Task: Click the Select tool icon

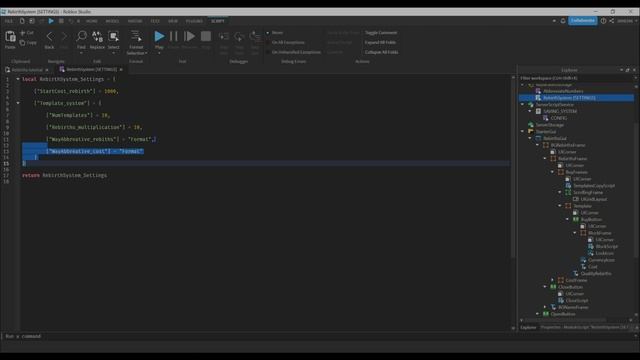Action: (x=113, y=36)
